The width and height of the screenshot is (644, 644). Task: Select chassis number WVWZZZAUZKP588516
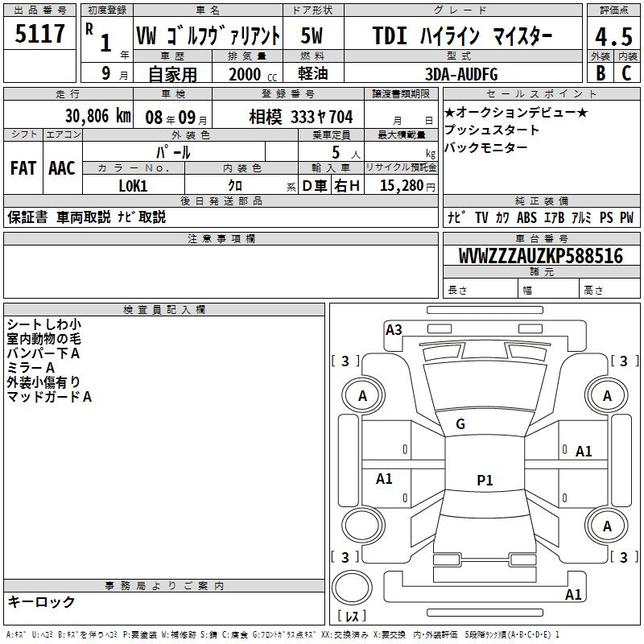click(540, 255)
